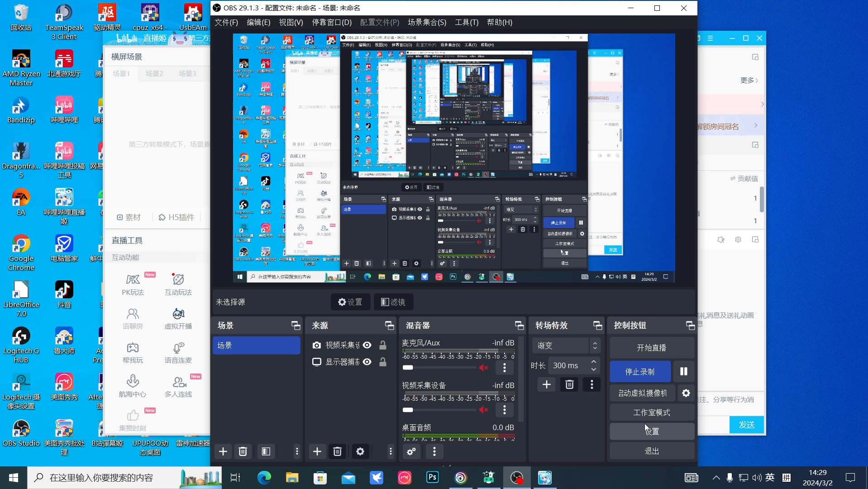Open the scenes panel three-dot menu

296,451
